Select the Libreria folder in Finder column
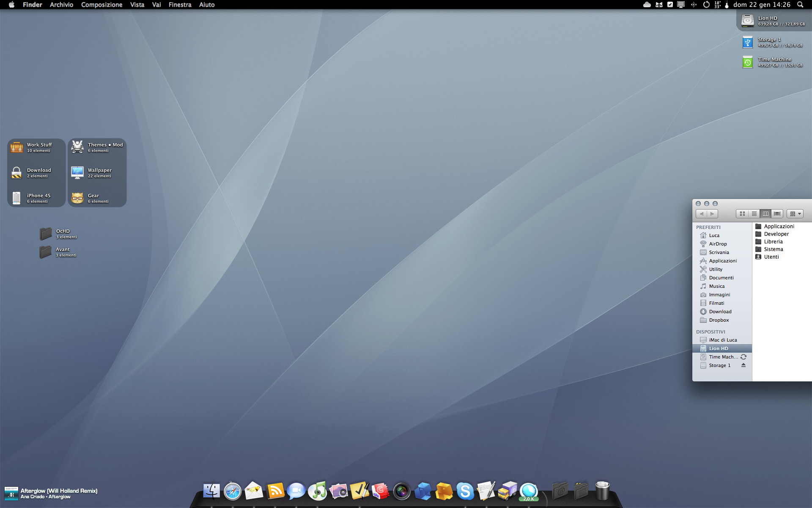 782,242
